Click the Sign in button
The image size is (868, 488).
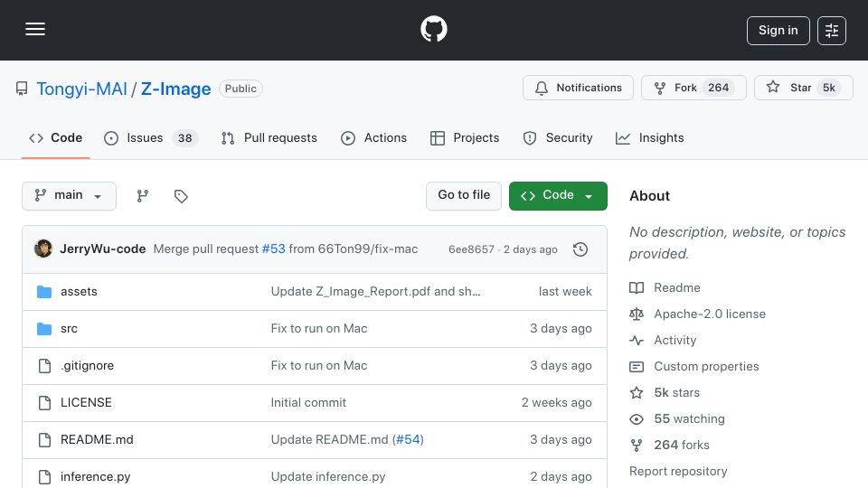[x=778, y=31]
